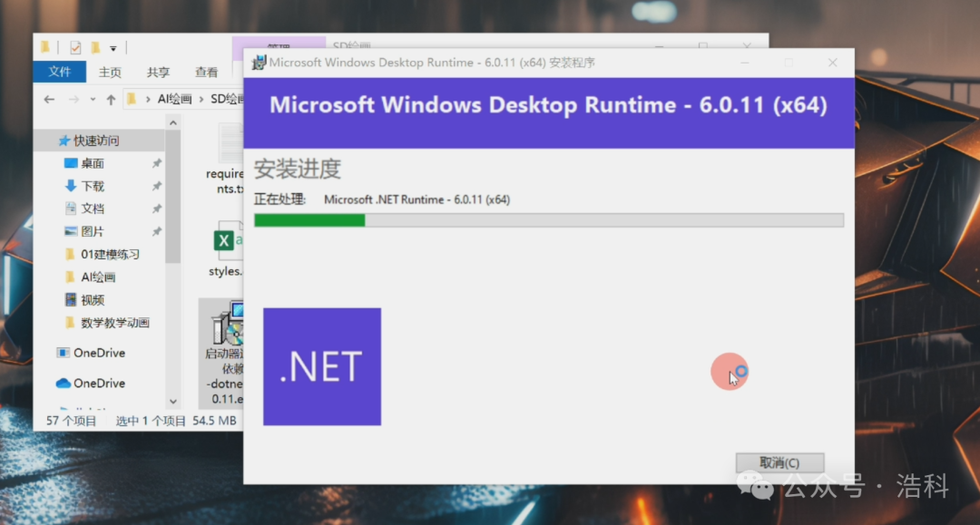Switch to the 查看 ribbon tab
980x525 pixels.
point(206,72)
